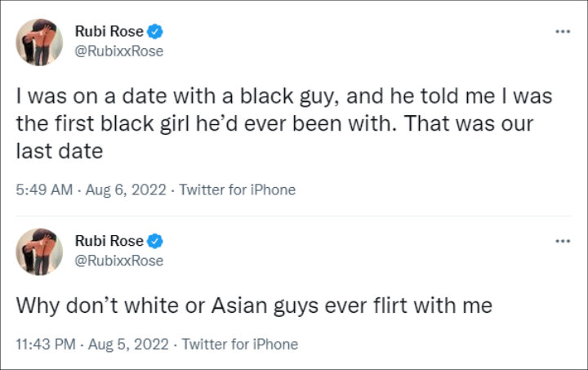Open @RubixxRose handle on second tweet
The width and height of the screenshot is (588, 370).
(x=119, y=261)
